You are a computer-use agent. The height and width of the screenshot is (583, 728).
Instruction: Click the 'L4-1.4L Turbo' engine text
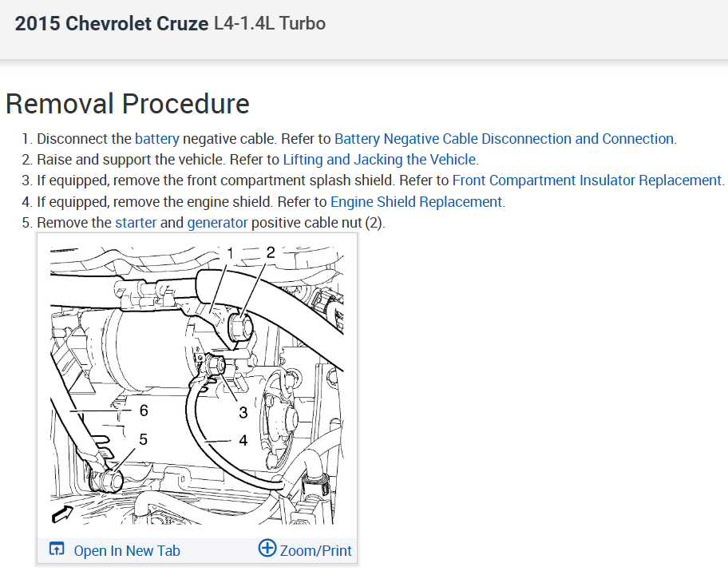click(270, 24)
